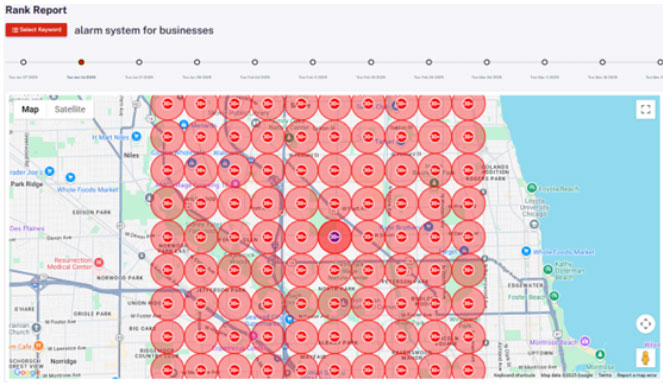Click the Kathy Osterman Beach pin
Image resolution: width=665 pixels, height=386 pixels.
(x=548, y=270)
